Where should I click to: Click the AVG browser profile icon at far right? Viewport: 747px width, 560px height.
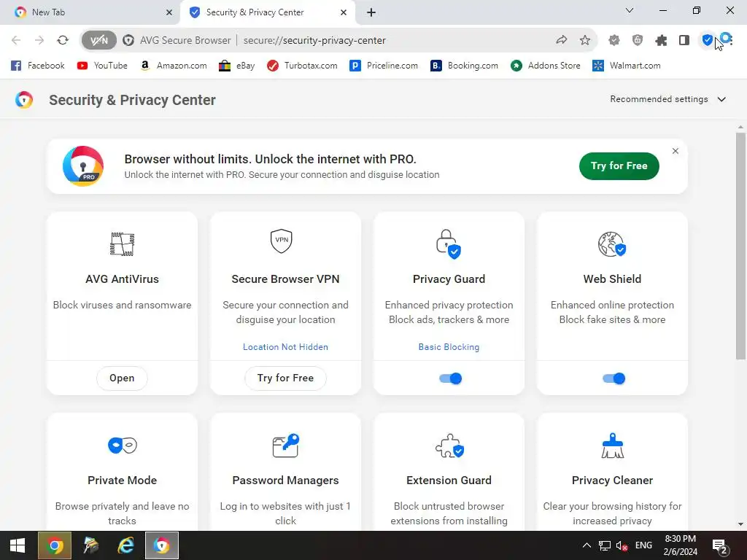[726, 38]
